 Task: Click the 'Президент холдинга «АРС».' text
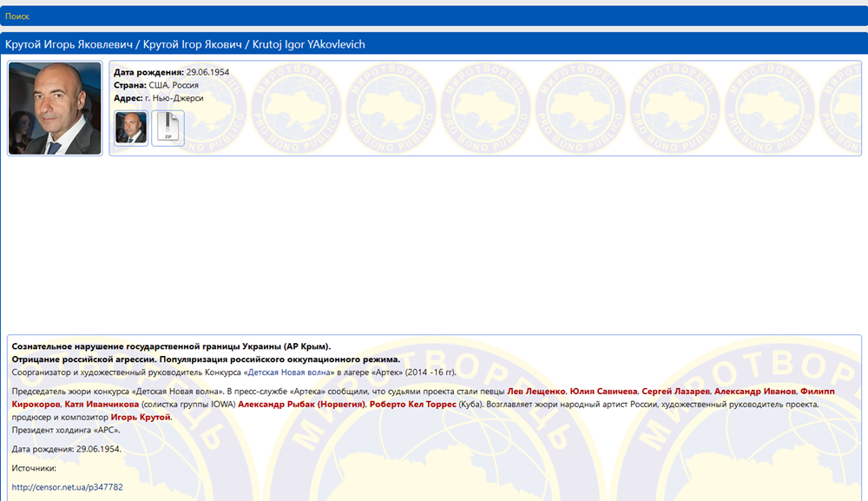click(x=66, y=430)
